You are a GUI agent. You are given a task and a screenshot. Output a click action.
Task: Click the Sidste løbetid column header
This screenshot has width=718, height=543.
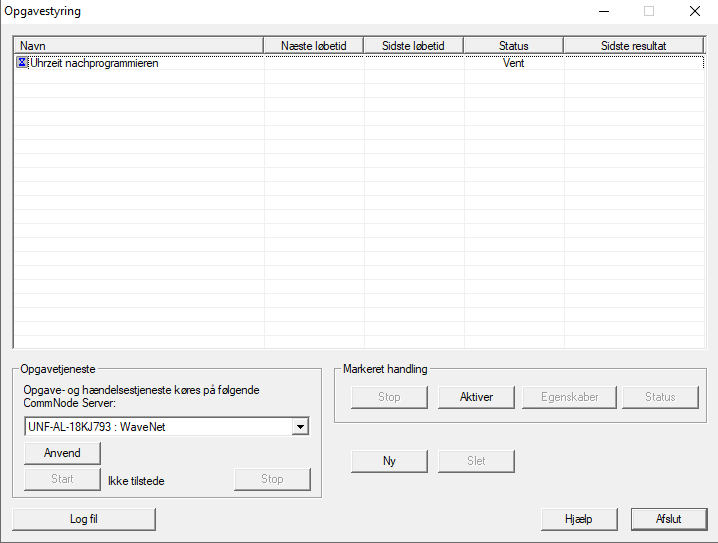click(414, 46)
